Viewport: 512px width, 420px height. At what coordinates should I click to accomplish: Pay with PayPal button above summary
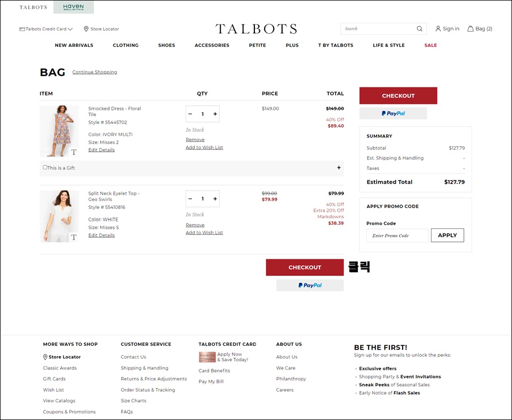tap(393, 114)
